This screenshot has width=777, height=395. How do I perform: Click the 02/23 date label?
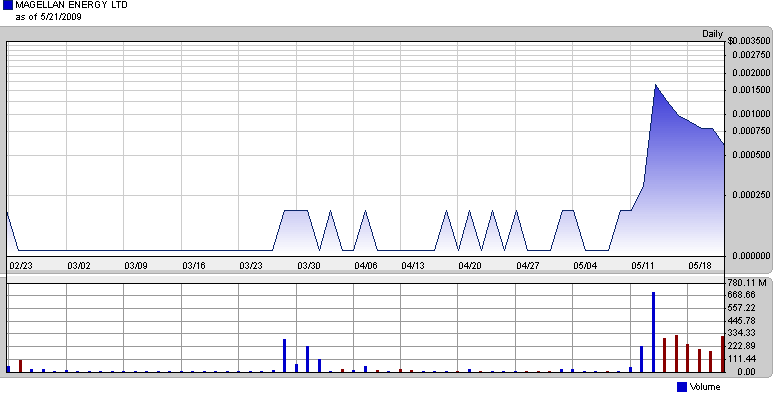(x=21, y=266)
